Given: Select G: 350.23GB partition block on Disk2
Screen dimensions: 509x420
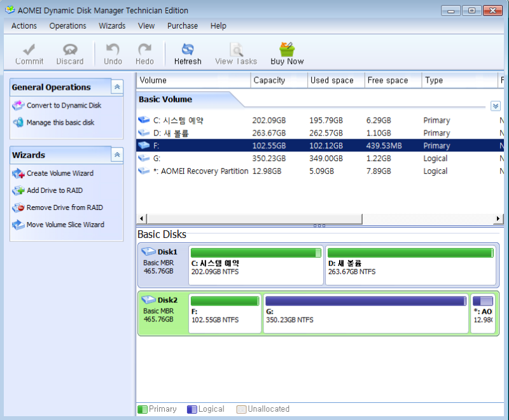Looking at the screenshot, I should (365, 313).
